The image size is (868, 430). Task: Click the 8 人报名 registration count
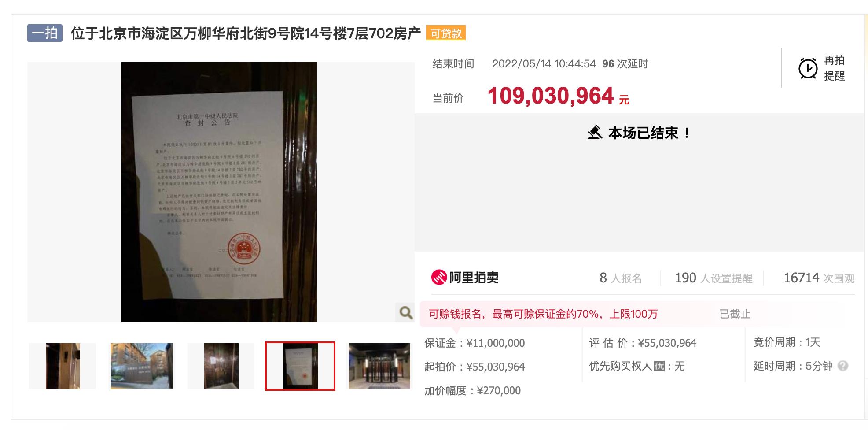[x=620, y=278]
